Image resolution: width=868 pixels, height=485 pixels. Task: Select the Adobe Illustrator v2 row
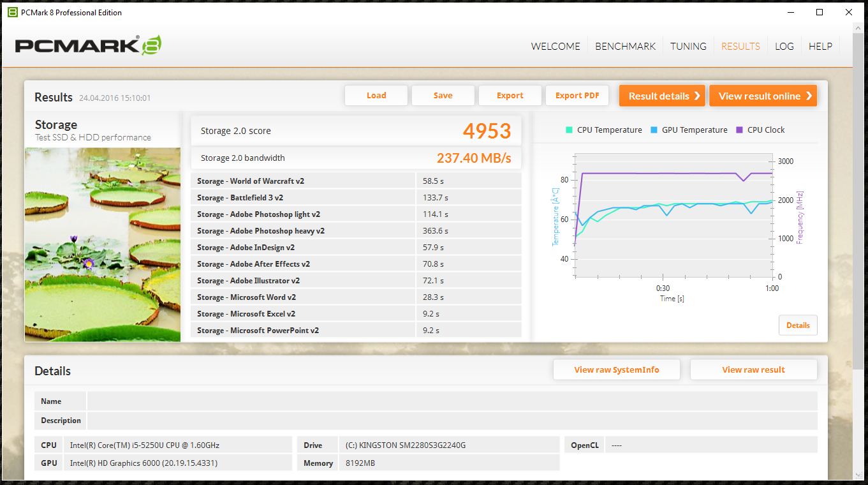pos(356,281)
